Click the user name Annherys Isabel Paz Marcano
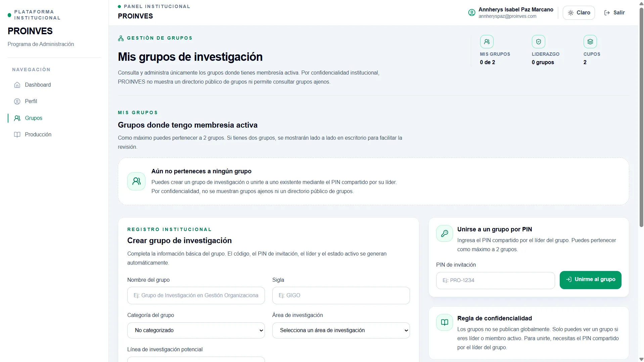644x362 pixels. coord(516,10)
